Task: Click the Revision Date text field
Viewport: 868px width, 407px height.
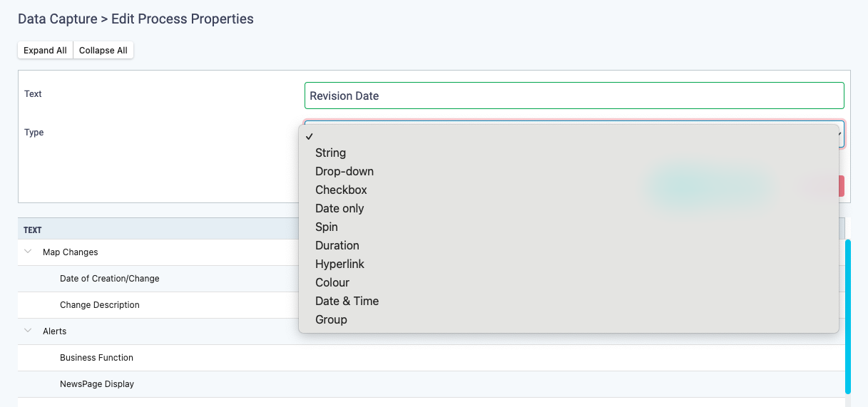Action: point(574,96)
